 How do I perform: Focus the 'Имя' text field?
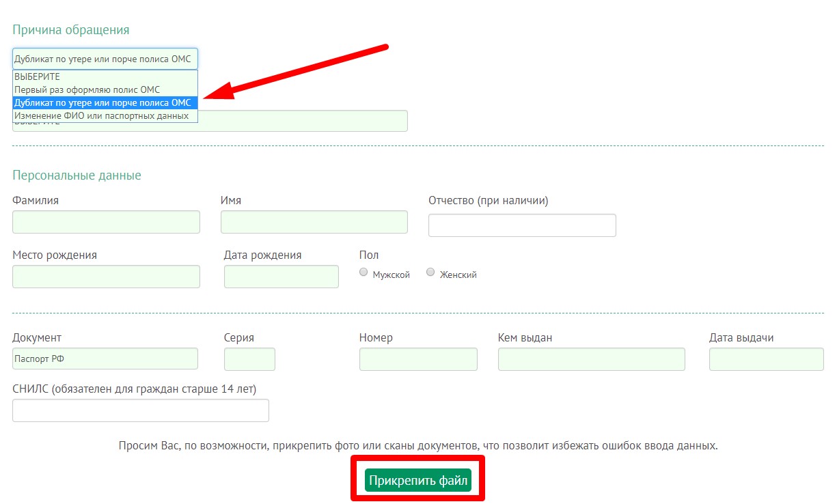click(x=314, y=222)
